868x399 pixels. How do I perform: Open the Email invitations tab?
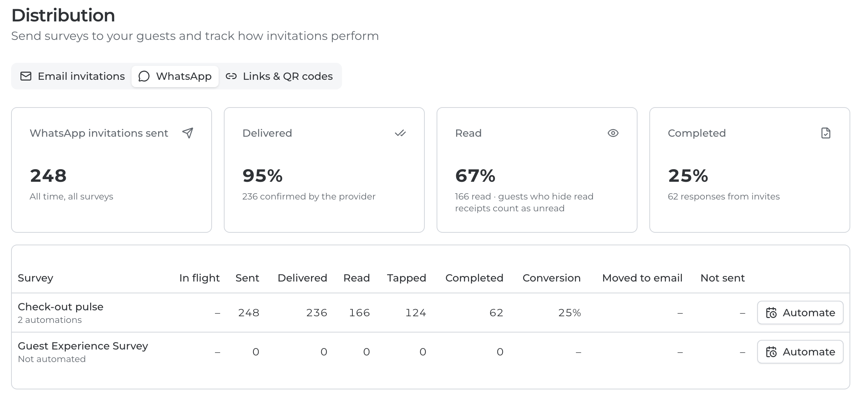72,76
